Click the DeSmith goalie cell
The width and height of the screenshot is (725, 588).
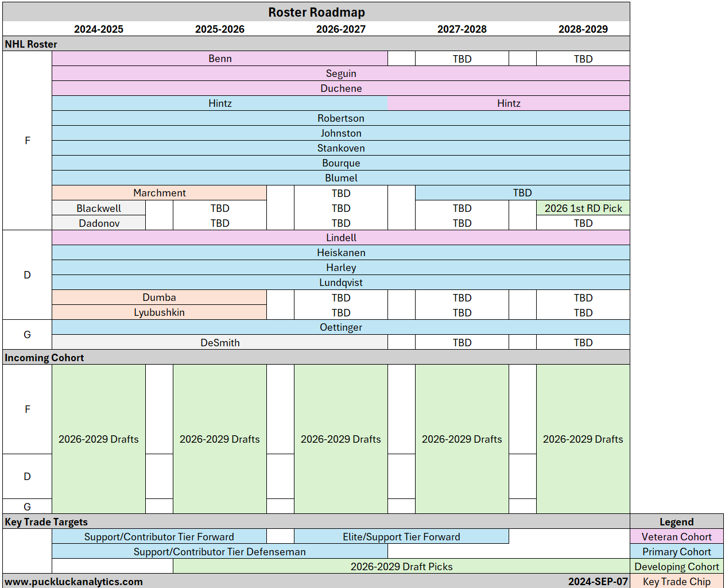click(x=220, y=342)
